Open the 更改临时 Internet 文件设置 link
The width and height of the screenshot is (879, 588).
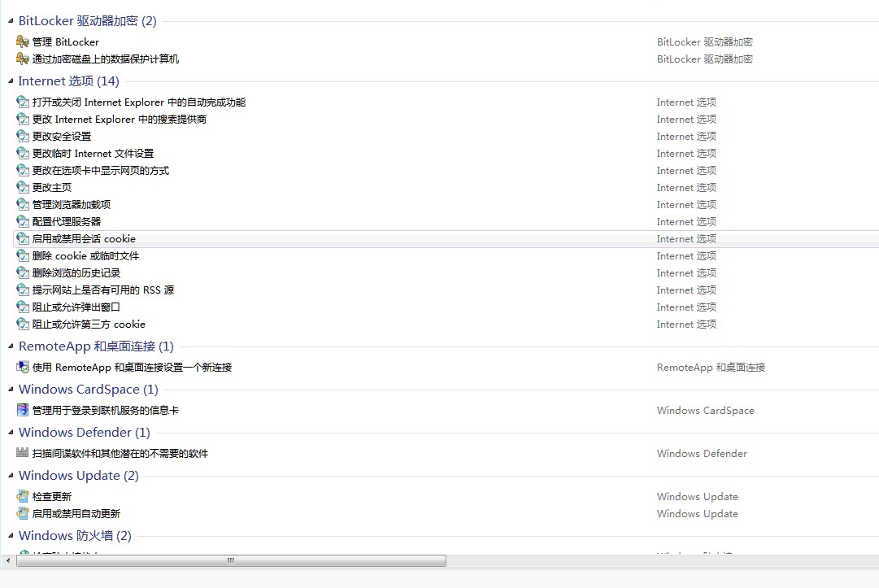pyautogui.click(x=93, y=154)
